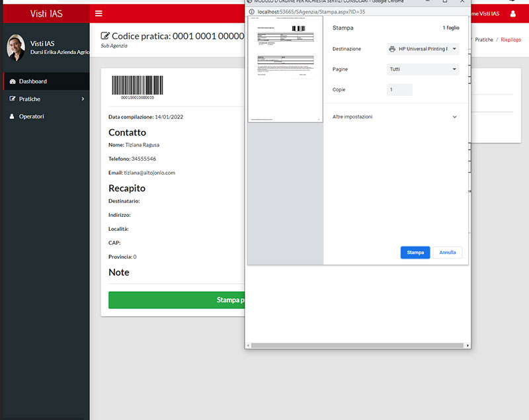
Task: Click the '1 foglio' sheet count text
Action: 451,28
